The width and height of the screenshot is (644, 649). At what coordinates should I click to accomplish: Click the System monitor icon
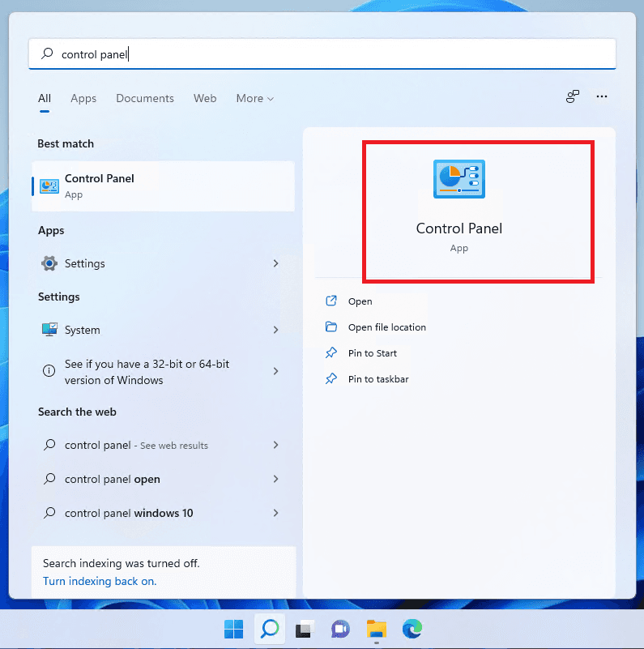(x=49, y=330)
